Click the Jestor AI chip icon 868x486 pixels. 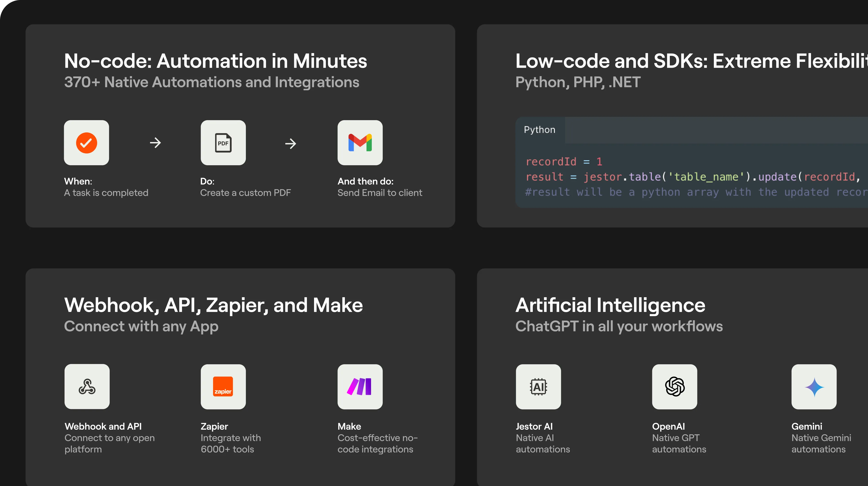538,387
